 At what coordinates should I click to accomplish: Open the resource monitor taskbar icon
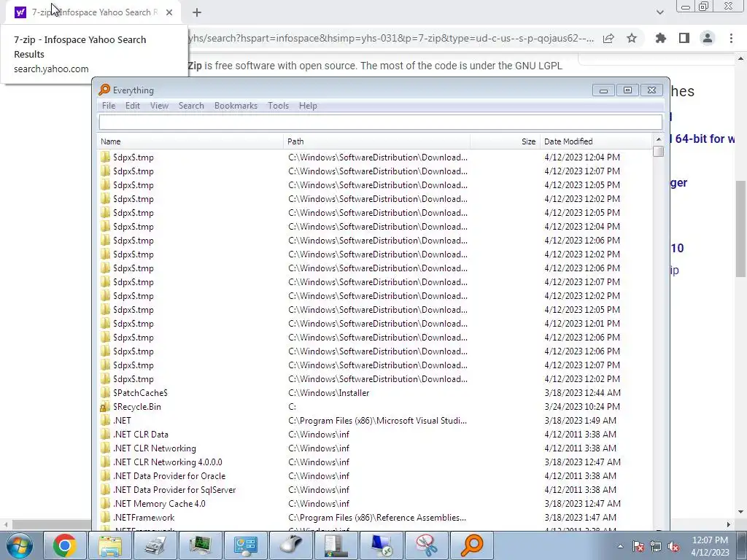pos(200,545)
